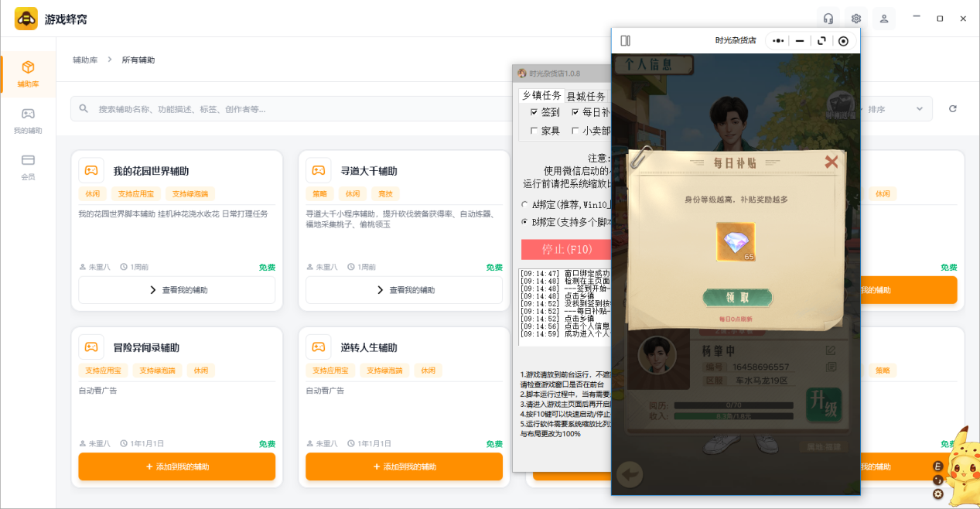Expand 查看我的辅助 under 我的花园世界辅助
The image size is (980, 509).
coord(177,290)
